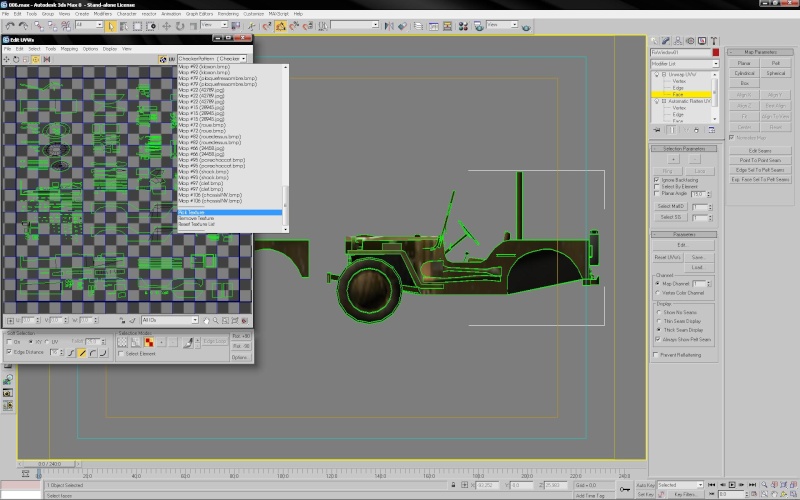Toggle the Angle Snap tool
800x500 pixels.
point(280,26)
